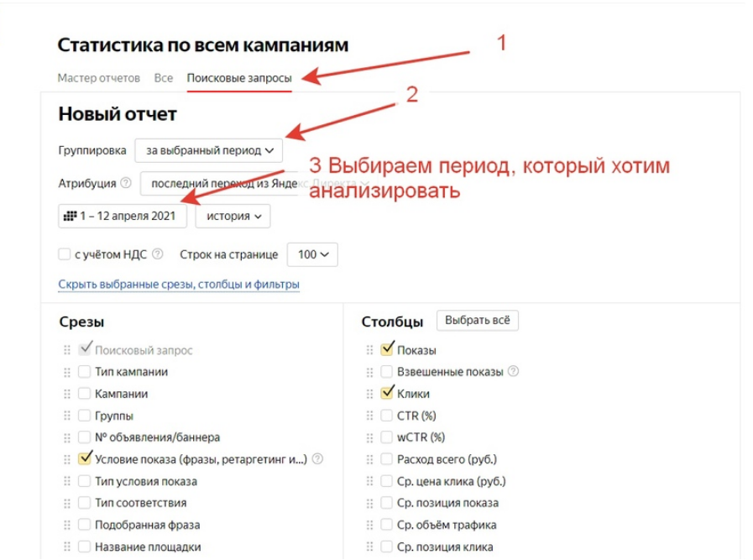Screen dimensions: 753x560
Task: Click 'Скрыть выбранные срезы, столбцы и фильтры' link
Action: coord(179,285)
